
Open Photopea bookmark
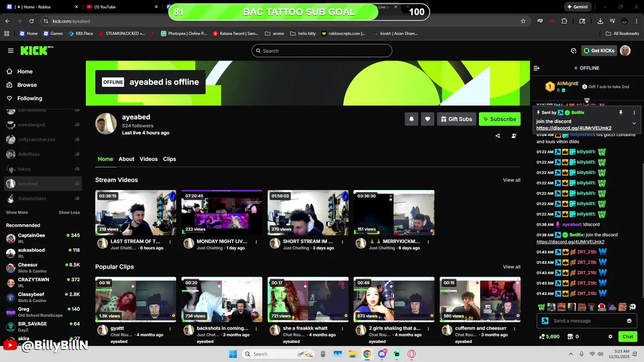[x=184, y=34]
